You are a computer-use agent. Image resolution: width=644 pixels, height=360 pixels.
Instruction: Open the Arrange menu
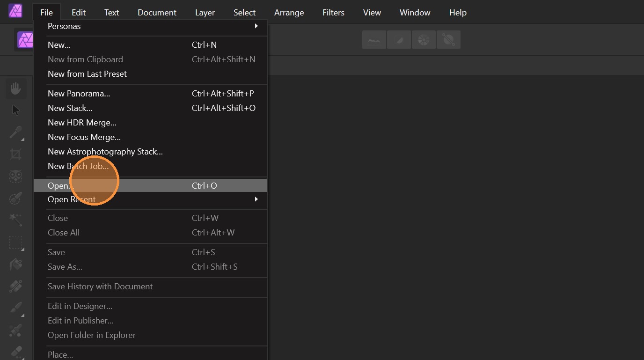coord(289,13)
